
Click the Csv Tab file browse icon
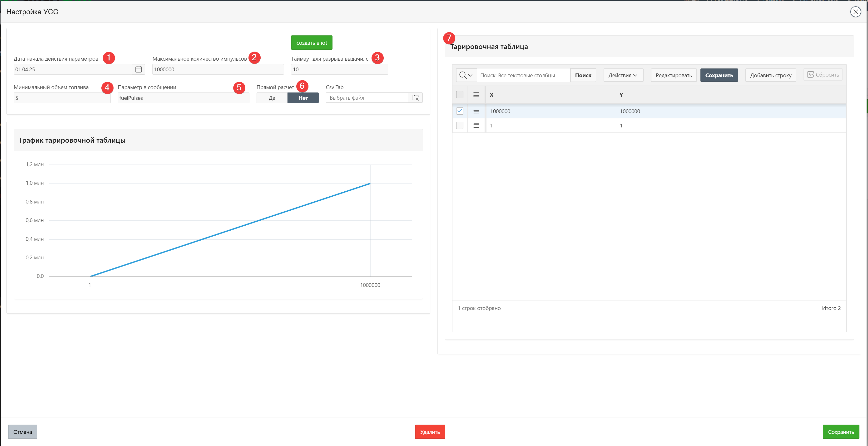coord(415,98)
